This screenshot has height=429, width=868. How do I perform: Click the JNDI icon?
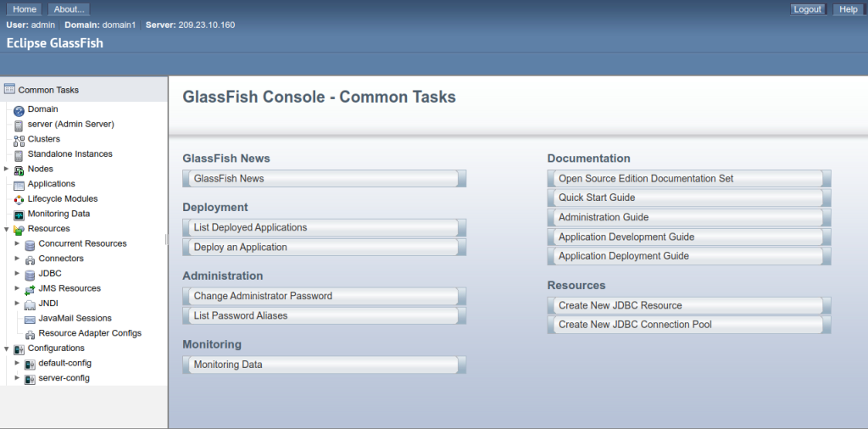tap(30, 304)
